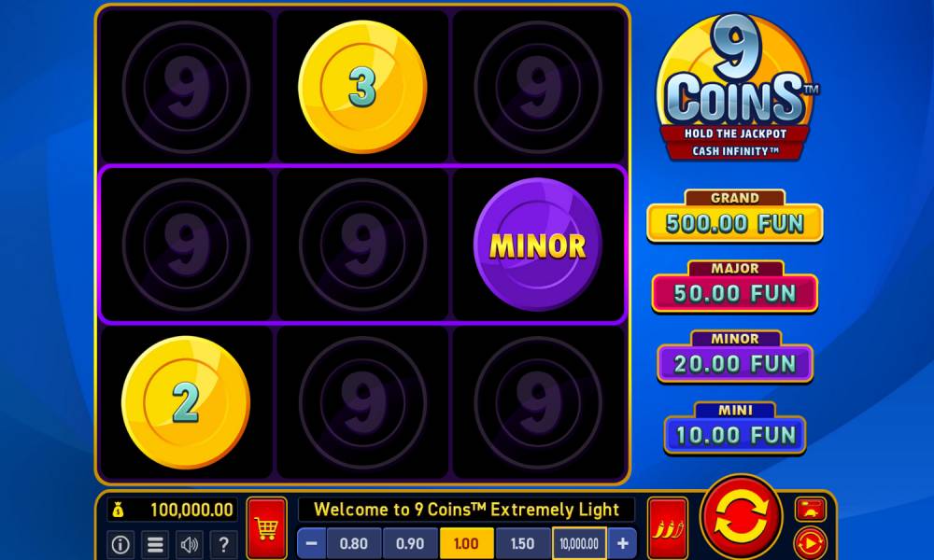The width and height of the screenshot is (934, 560).
Task: Select the 10,000.00 max bet box
Action: click(x=579, y=543)
